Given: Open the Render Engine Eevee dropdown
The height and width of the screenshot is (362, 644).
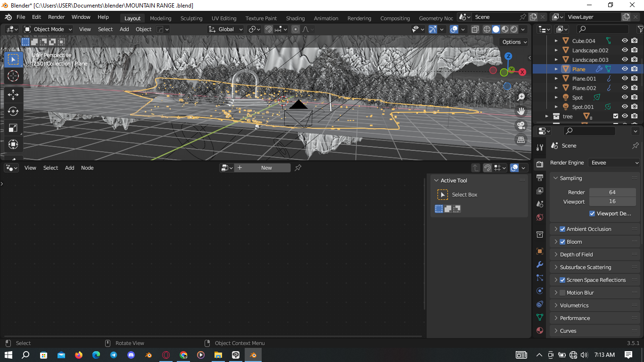Looking at the screenshot, I should [x=614, y=163].
